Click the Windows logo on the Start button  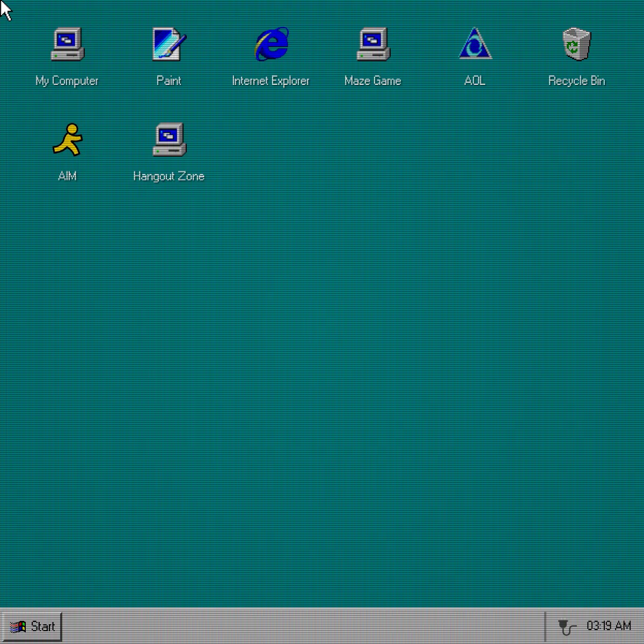19,626
